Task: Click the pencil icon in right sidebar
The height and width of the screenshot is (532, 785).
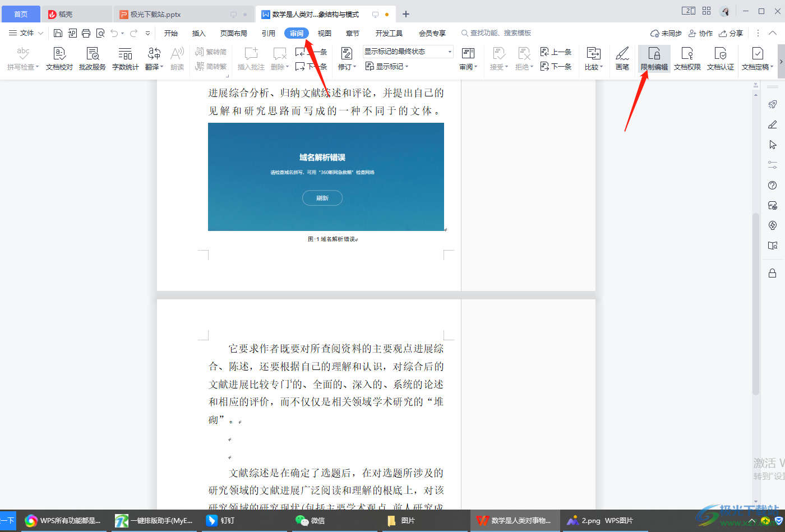Action: (x=773, y=124)
